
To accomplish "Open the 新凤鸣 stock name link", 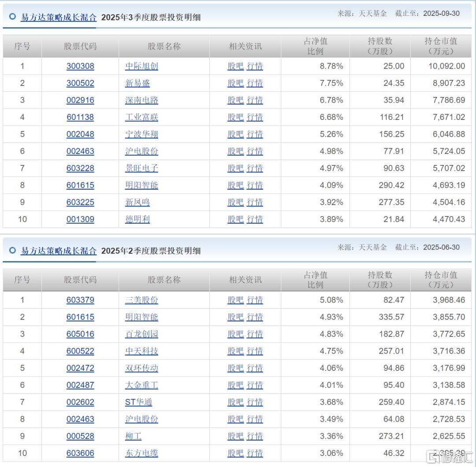I will coord(138,202).
